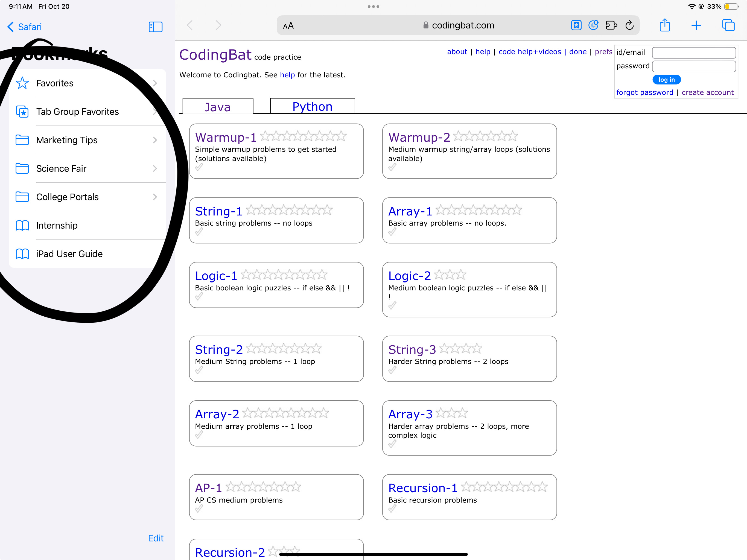
Task: Open the String-1 problem set
Action: (x=218, y=211)
